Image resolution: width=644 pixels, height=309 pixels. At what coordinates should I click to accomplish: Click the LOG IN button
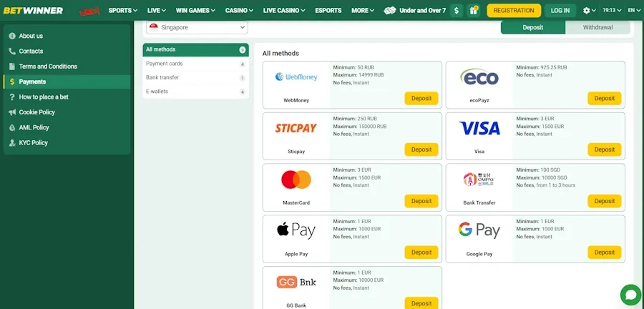click(560, 11)
